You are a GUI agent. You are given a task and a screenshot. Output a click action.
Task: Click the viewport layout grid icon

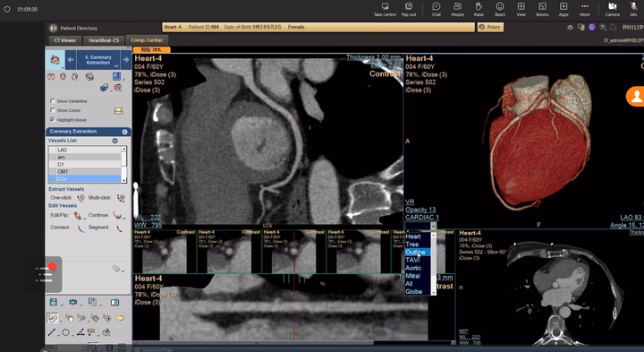click(116, 76)
